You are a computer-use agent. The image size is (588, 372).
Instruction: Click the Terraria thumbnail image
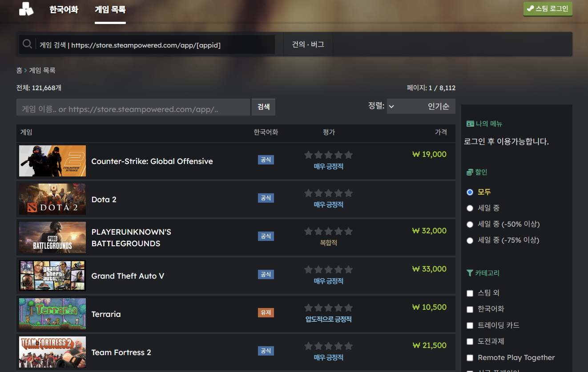click(52, 314)
